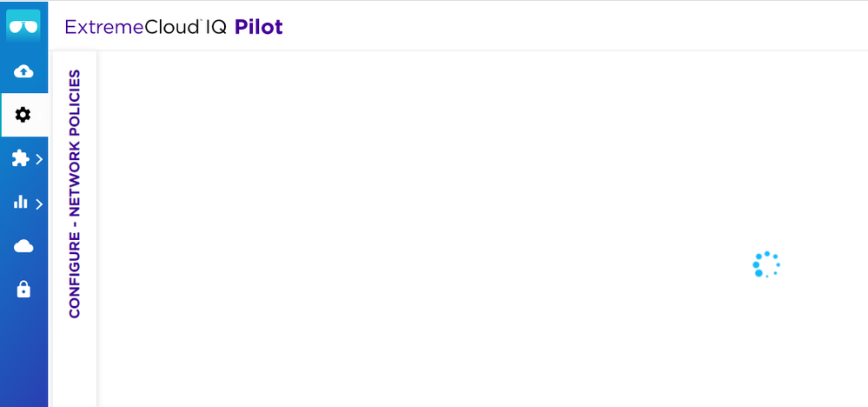Select the Configure gear icon
The image size is (868, 407).
[23, 115]
